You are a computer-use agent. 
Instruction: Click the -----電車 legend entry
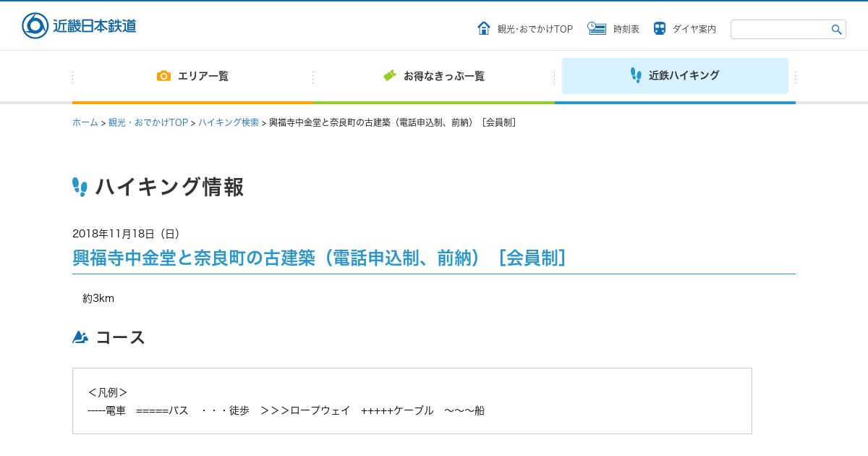tap(106, 410)
